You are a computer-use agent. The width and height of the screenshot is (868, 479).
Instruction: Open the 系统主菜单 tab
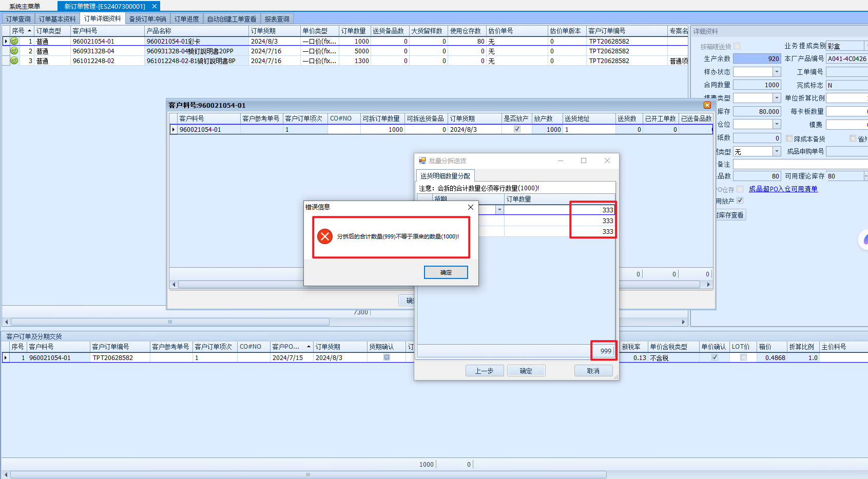click(x=25, y=6)
